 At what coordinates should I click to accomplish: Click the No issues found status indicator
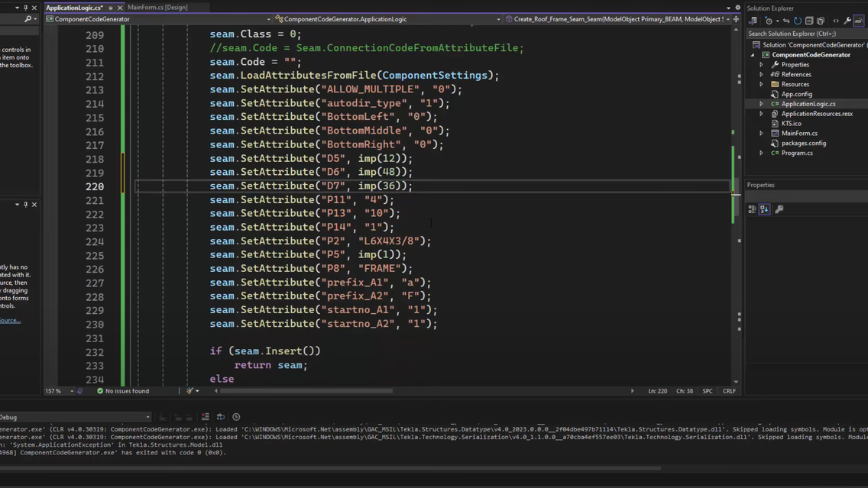pos(122,391)
